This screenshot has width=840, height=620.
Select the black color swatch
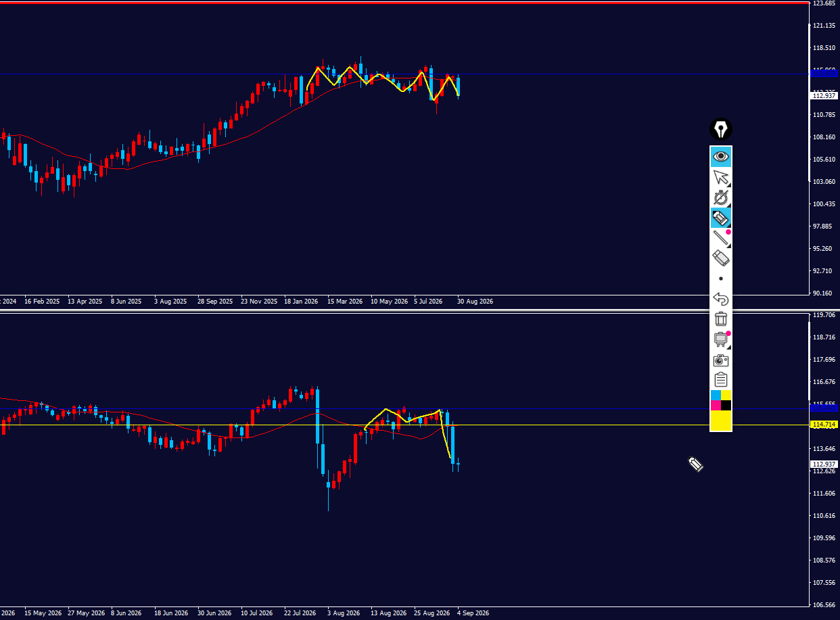coord(726,405)
